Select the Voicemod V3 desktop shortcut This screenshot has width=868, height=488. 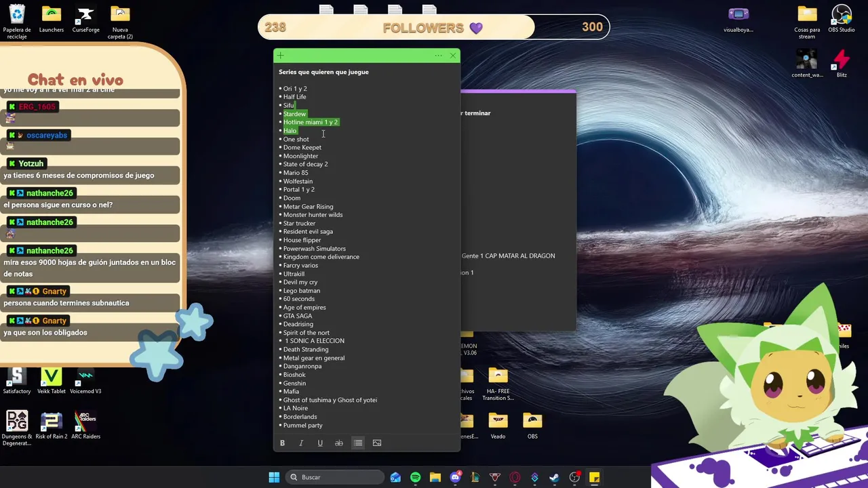click(x=85, y=381)
